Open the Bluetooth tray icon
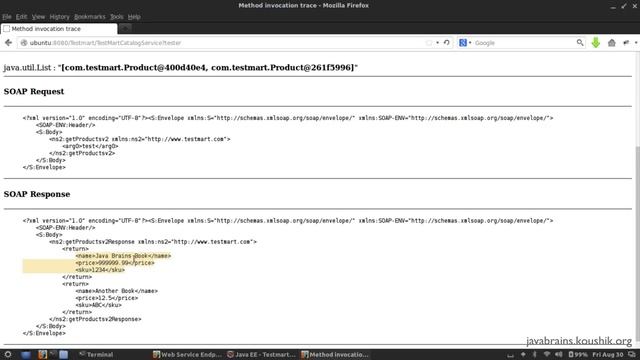 pyautogui.click(x=535, y=354)
